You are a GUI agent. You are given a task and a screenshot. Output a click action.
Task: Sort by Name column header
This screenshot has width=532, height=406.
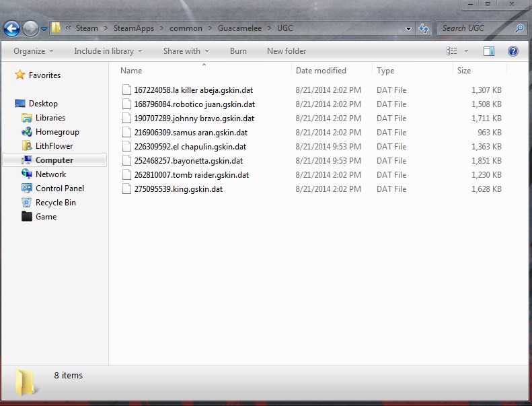[x=131, y=71]
